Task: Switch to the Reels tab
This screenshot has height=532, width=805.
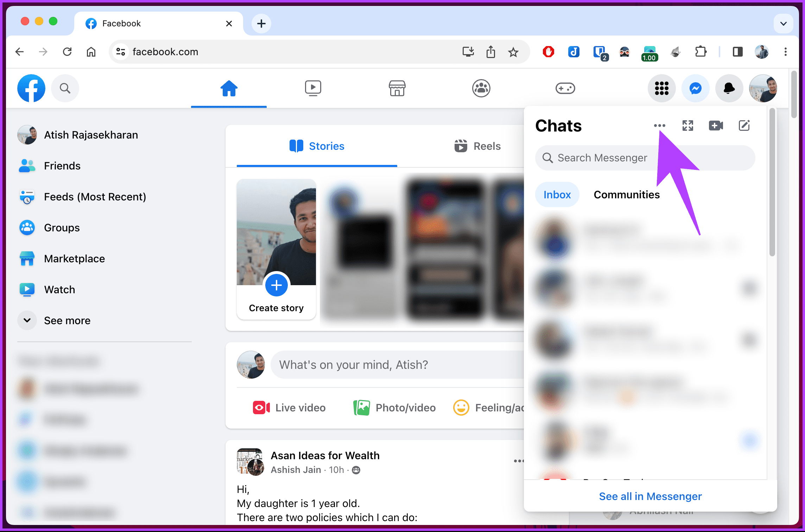Action: pos(477,146)
